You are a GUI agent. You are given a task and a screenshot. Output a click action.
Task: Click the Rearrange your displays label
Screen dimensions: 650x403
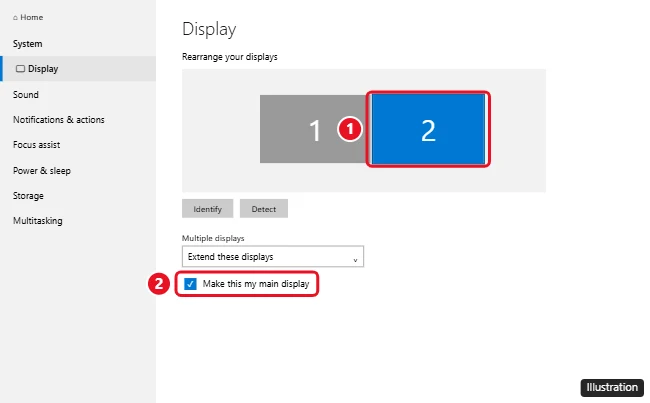click(x=230, y=57)
